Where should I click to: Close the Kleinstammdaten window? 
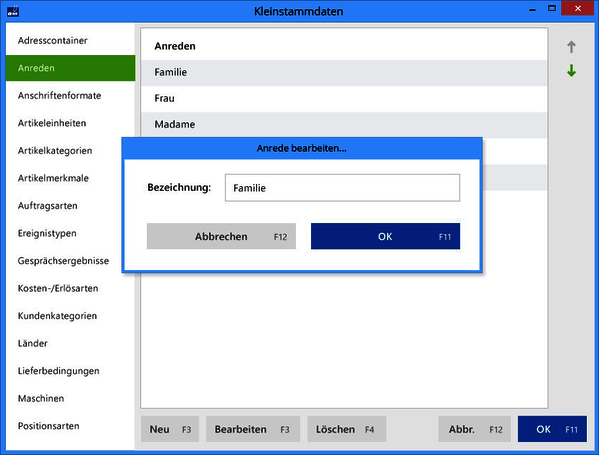[x=578, y=8]
